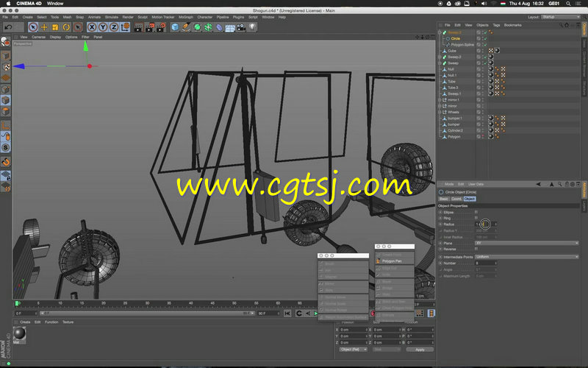Image resolution: width=588 pixels, height=368 pixels.
Task: Click material tag on bumper.1 row
Action: [x=491, y=118]
